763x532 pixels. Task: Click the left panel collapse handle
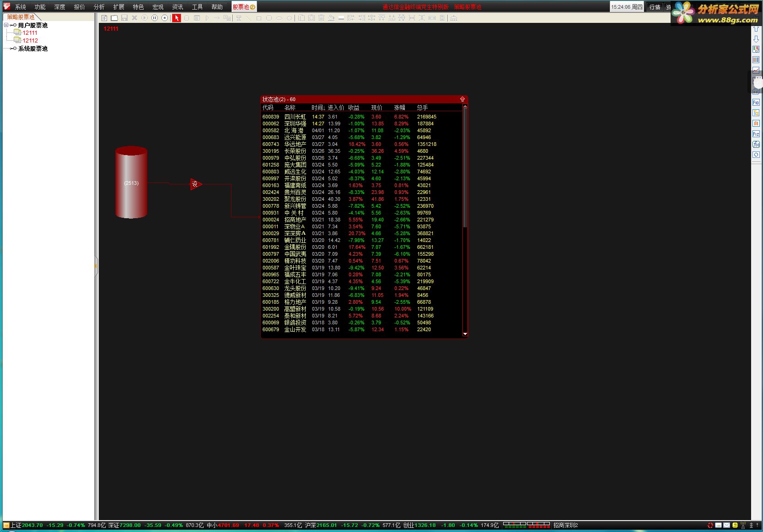[x=96, y=265]
